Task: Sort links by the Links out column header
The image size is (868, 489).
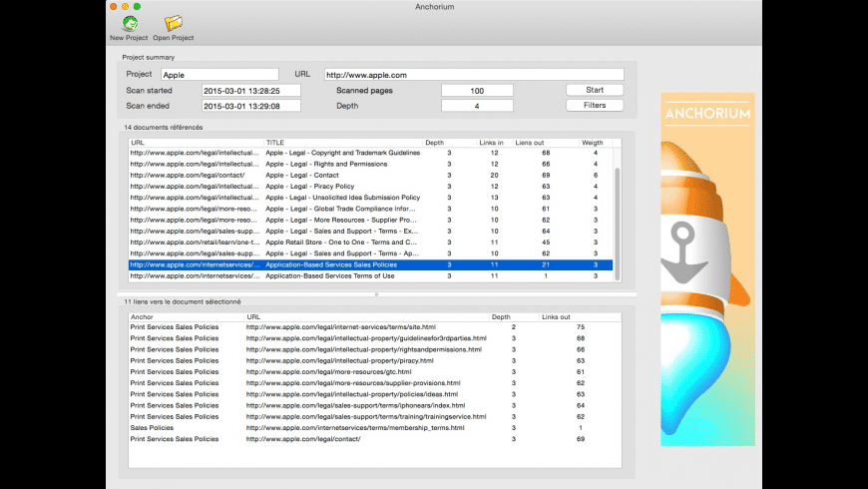Action: pyautogui.click(x=580, y=316)
